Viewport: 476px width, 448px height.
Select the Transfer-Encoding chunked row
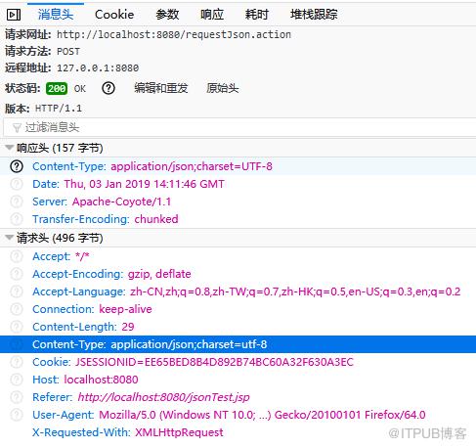(238, 219)
